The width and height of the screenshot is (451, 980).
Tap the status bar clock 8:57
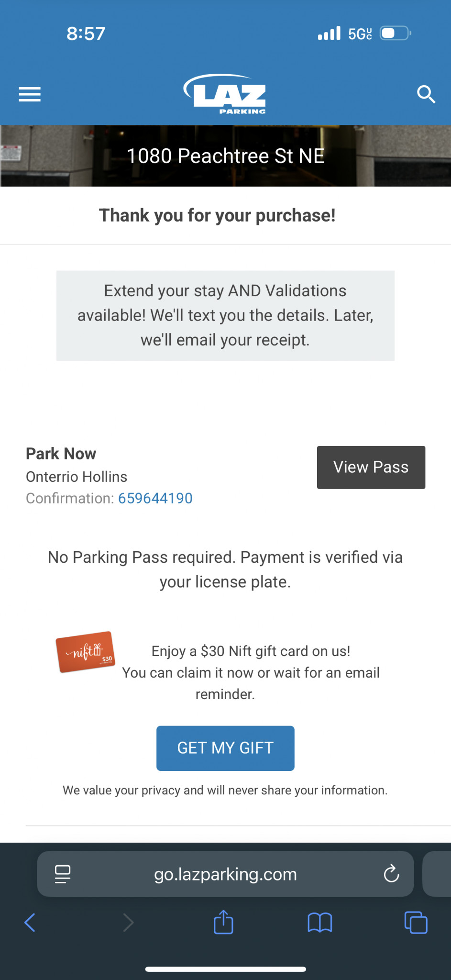pos(86,33)
